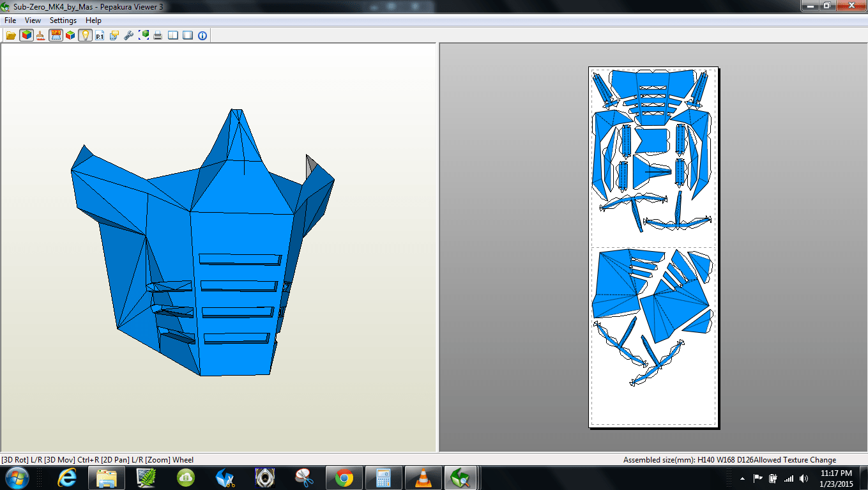The image size is (868, 490).
Task: Toggle the edge ID number display button
Action: tap(56, 35)
